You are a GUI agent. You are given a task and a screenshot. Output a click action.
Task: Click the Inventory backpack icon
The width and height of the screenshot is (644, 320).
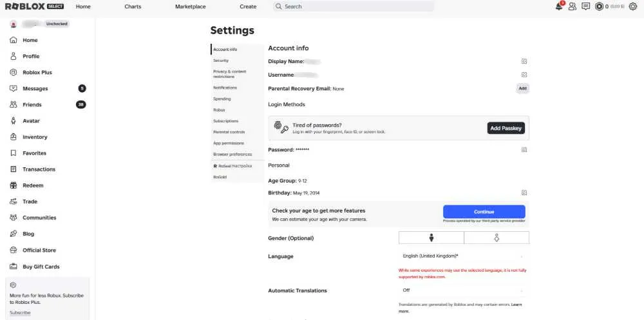click(x=14, y=136)
